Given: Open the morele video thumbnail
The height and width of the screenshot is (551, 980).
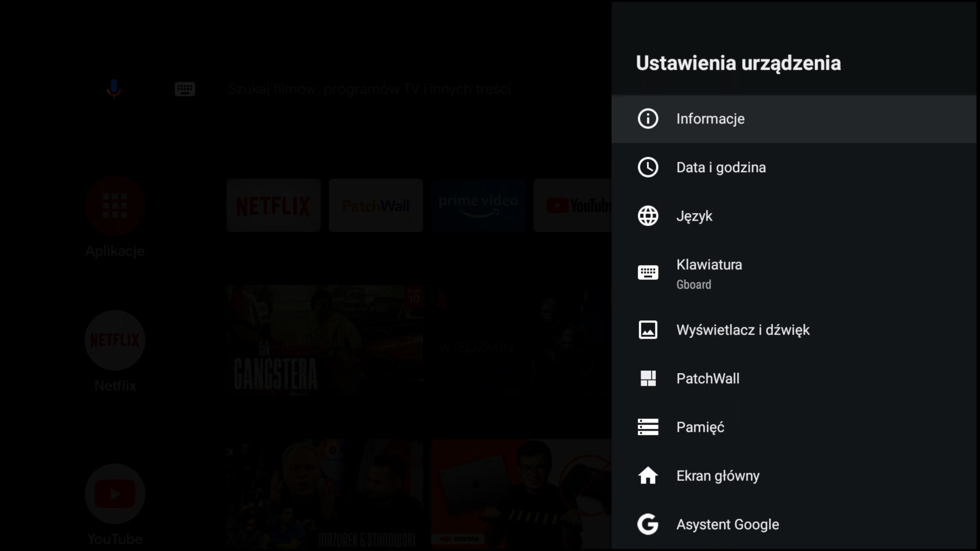Looking at the screenshot, I should (521, 494).
